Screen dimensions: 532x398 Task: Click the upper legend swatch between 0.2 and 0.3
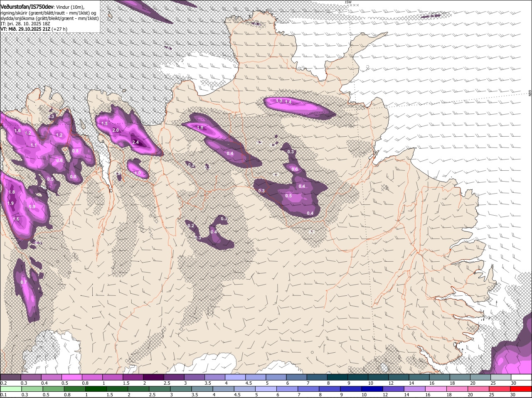(x=10, y=377)
